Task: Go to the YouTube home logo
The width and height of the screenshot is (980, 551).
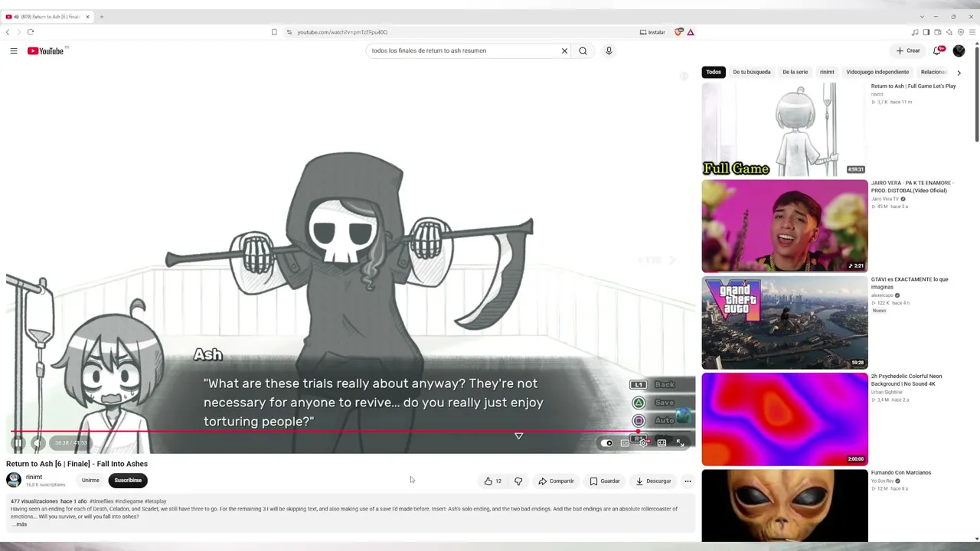Action: (x=46, y=51)
